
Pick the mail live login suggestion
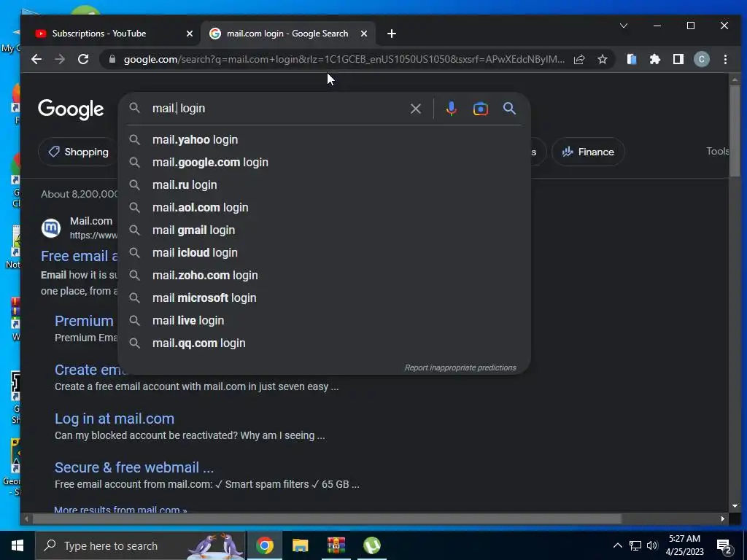click(324, 321)
